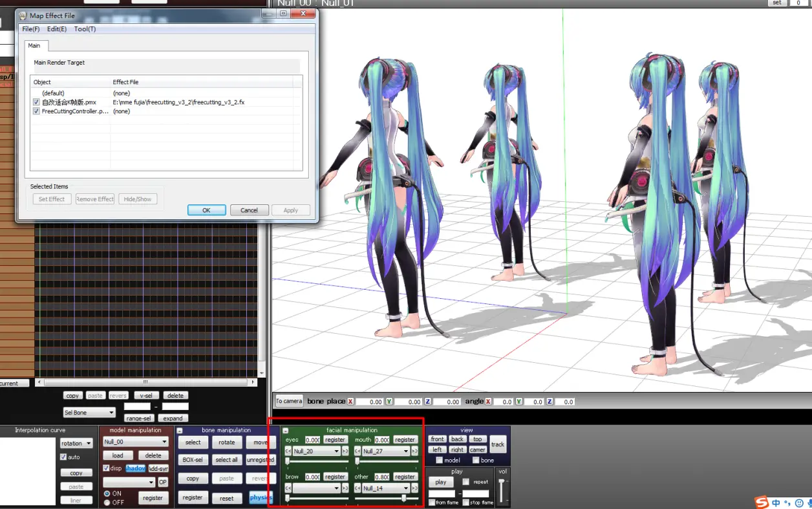Toggle the IME punctuation mode icon
The height and width of the screenshot is (509, 812).
click(x=787, y=503)
